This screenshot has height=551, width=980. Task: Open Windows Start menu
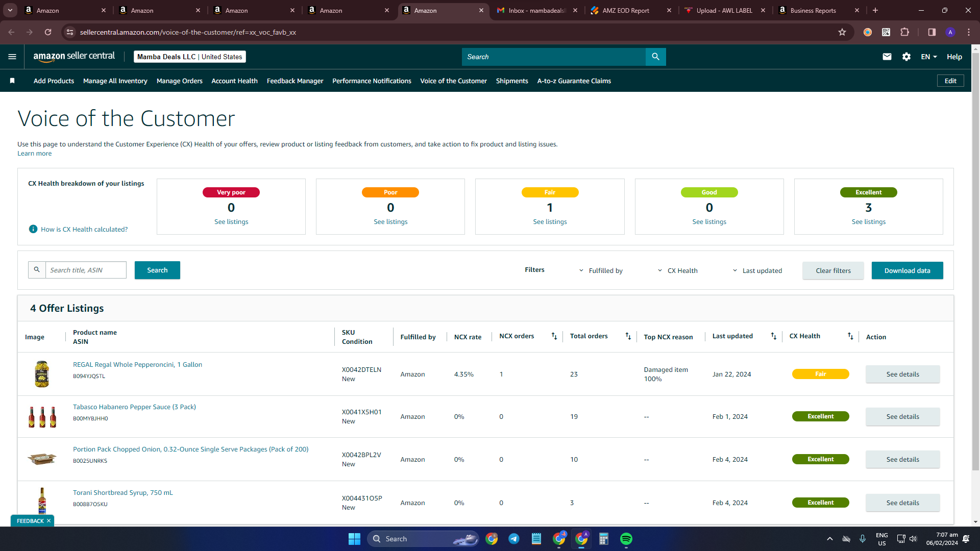coord(354,539)
